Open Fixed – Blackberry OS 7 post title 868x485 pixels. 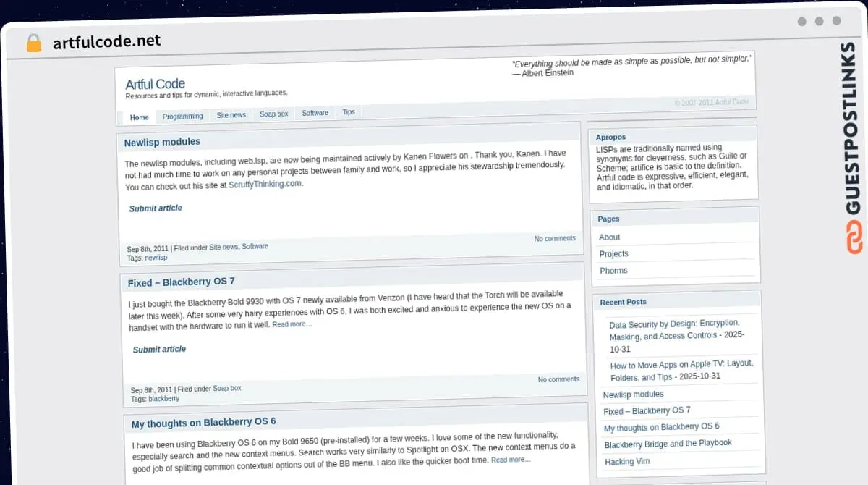(x=181, y=282)
